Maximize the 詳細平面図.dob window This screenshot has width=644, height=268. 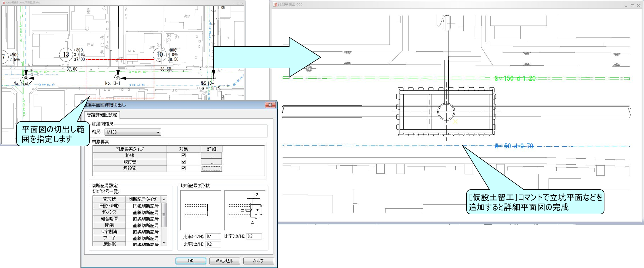point(633,5)
